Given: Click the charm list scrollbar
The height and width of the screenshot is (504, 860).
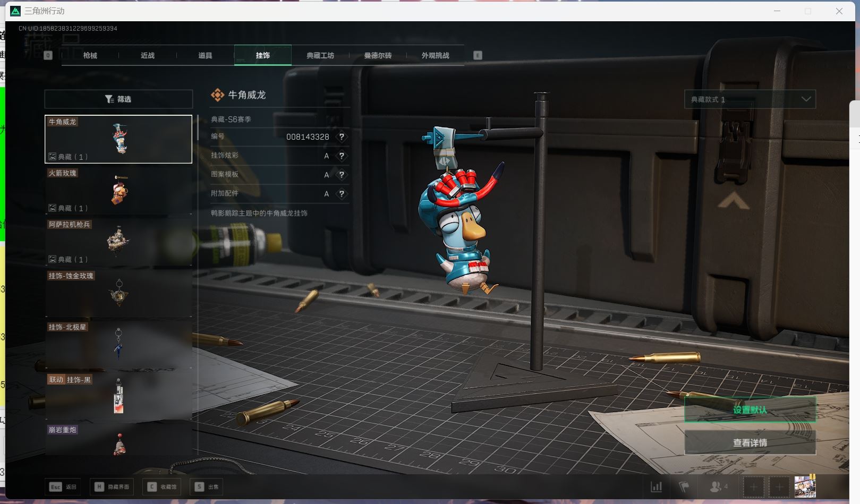Looking at the screenshot, I should click(198, 127).
